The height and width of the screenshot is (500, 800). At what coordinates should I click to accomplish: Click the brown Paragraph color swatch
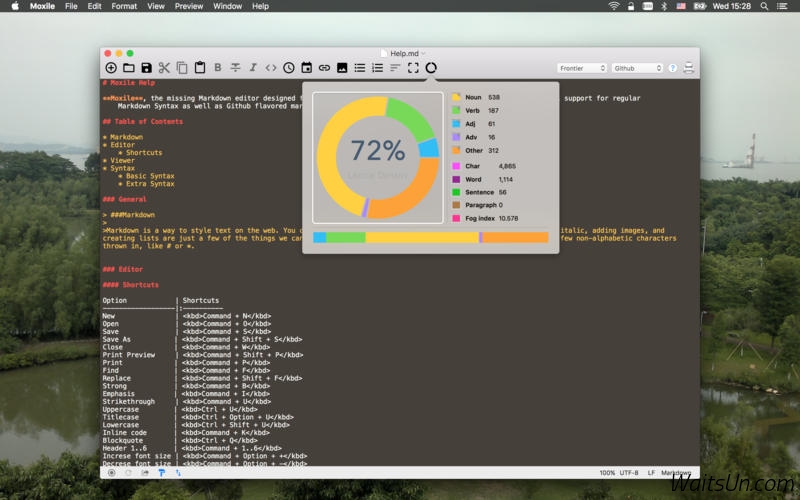(x=456, y=205)
